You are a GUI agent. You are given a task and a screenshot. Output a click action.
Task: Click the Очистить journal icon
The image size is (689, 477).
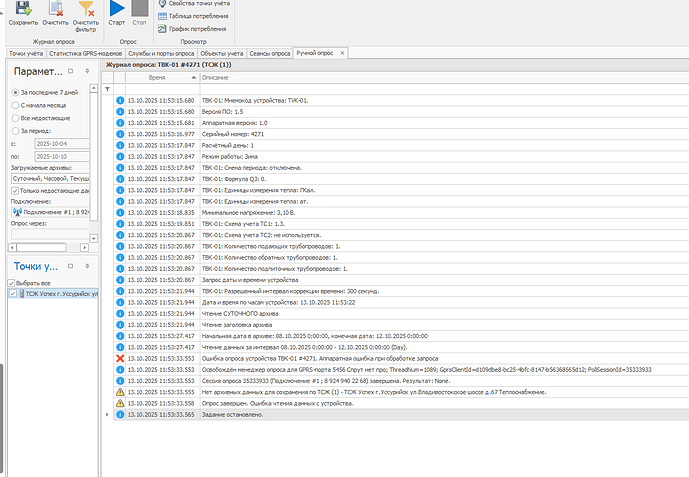[55, 9]
